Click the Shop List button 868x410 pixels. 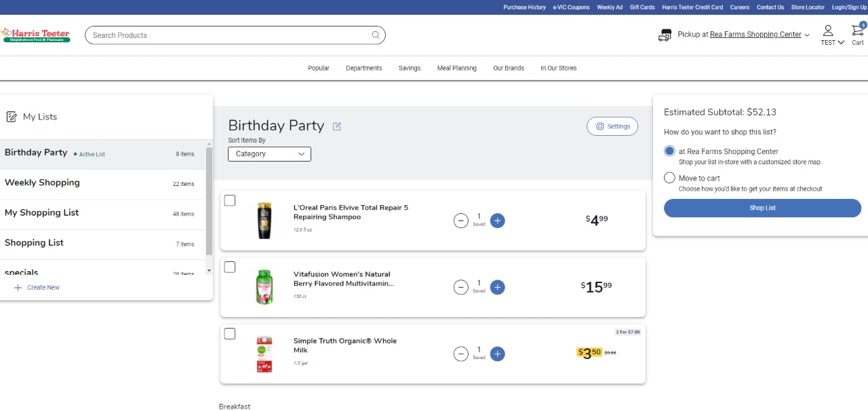[762, 208]
